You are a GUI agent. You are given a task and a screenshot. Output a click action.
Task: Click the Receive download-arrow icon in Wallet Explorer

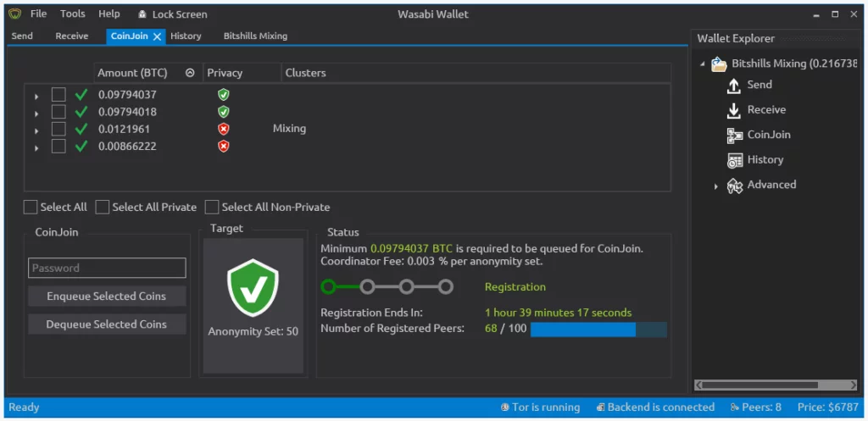[734, 111]
